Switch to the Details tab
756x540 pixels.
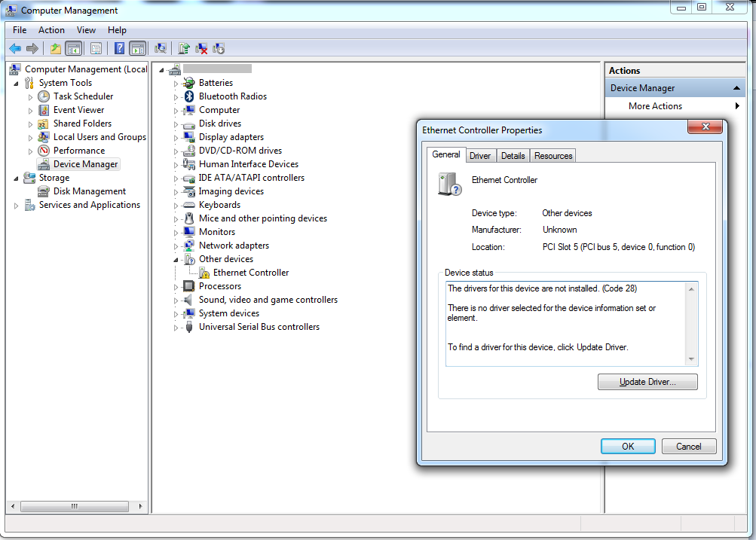(x=513, y=156)
